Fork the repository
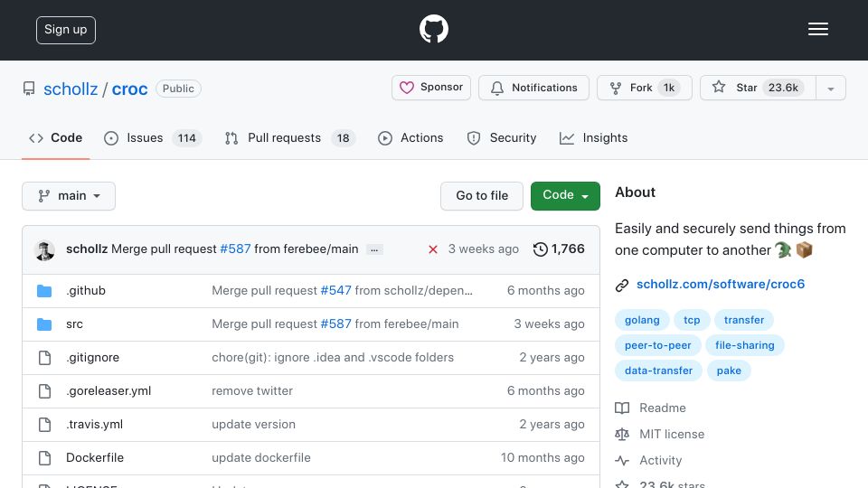The height and width of the screenshot is (488, 868). coord(645,88)
